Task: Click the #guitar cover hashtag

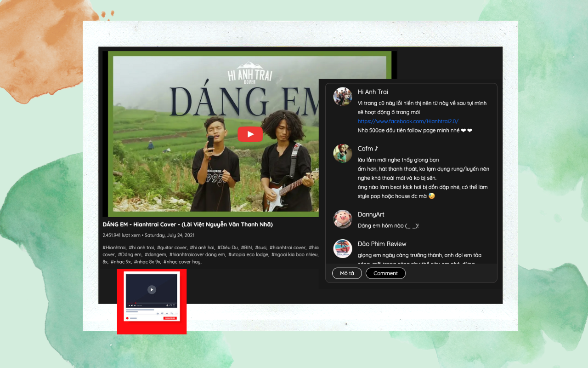Action: (172, 247)
